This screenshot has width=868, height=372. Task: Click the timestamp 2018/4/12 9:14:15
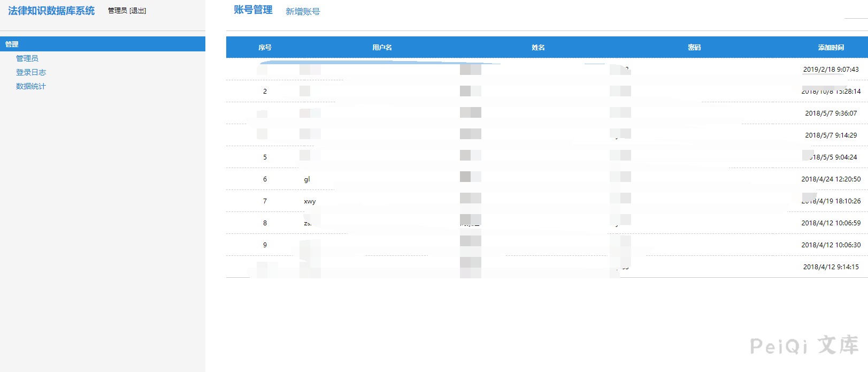pyautogui.click(x=831, y=267)
